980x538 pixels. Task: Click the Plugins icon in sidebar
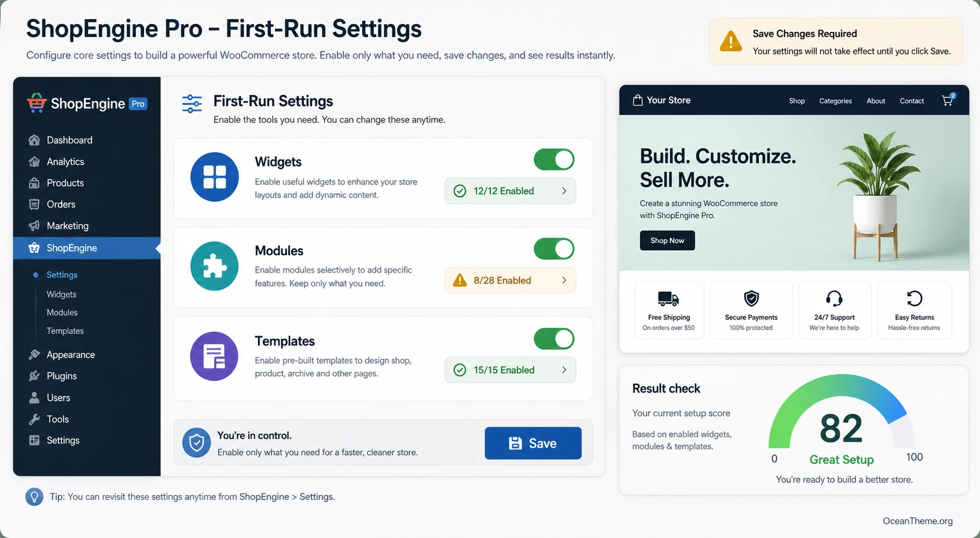(x=34, y=376)
